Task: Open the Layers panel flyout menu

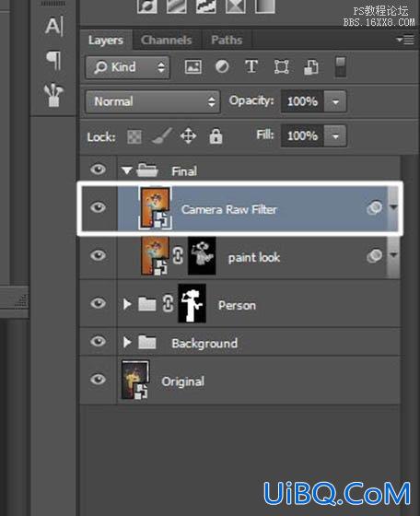Action: click(405, 41)
